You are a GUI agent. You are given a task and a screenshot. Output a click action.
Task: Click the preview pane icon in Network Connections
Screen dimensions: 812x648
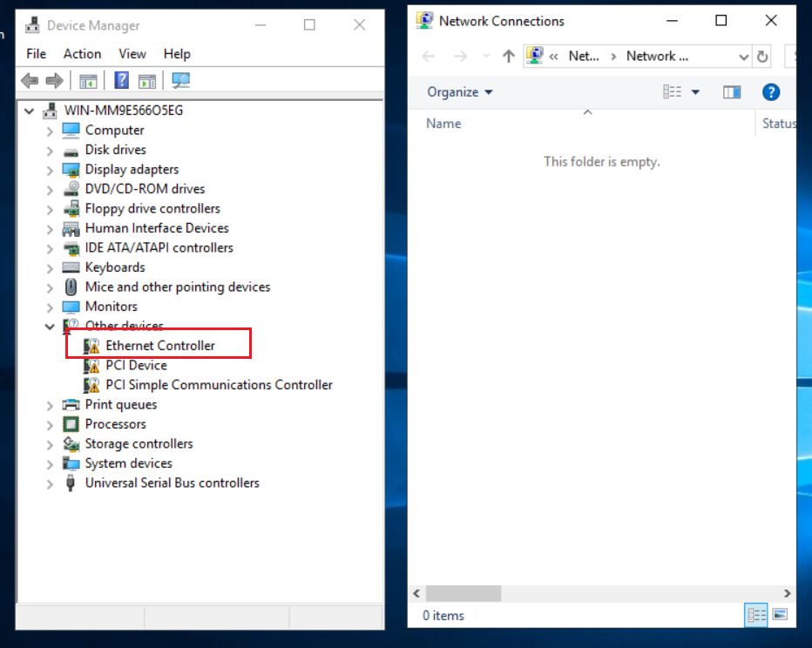pos(732,92)
